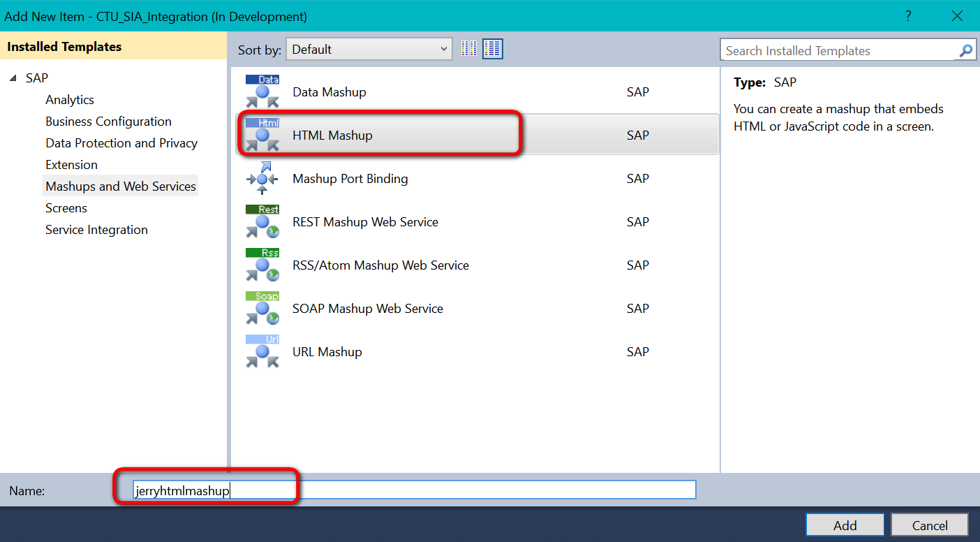Choose the URL Mashup template icon
The height and width of the screenshot is (542, 980).
[262, 351]
